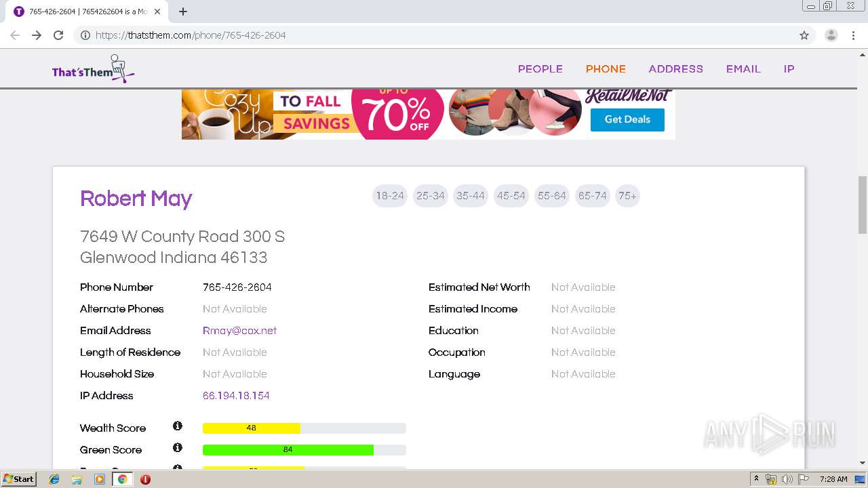Click the 65-74 age badge

click(592, 196)
